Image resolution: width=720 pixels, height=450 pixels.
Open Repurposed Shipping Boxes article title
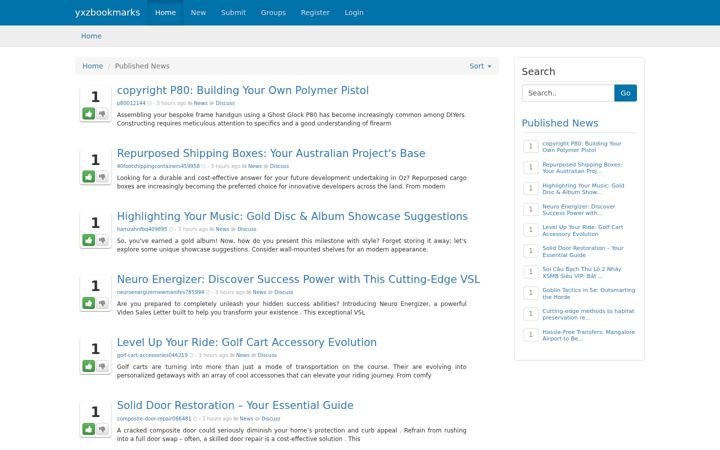point(271,153)
